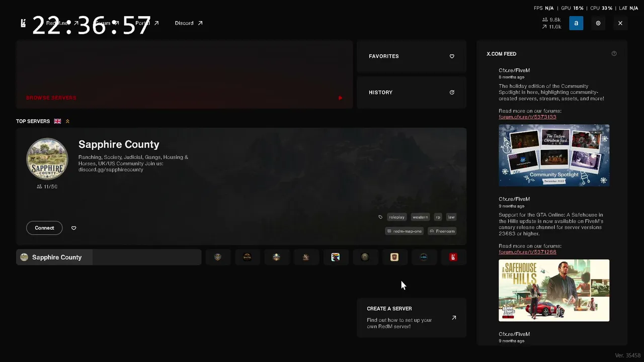Viewport: 644px width, 362px height.
Task: Click Cfx.re/FiveM author of the Safehouse post
Action: tap(514, 199)
